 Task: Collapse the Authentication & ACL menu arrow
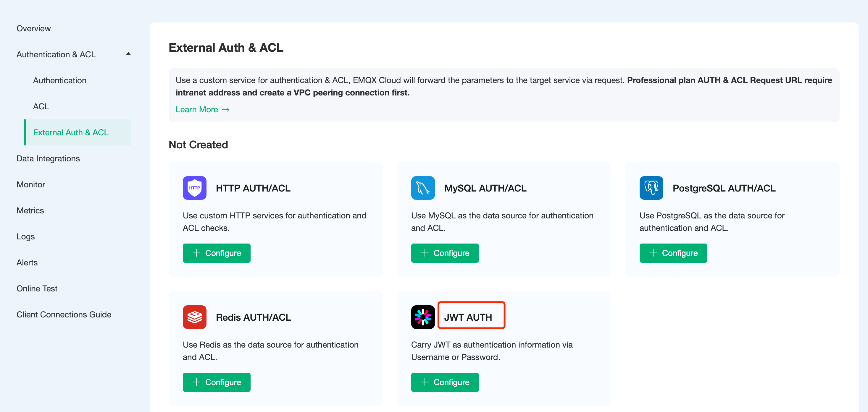click(x=128, y=54)
